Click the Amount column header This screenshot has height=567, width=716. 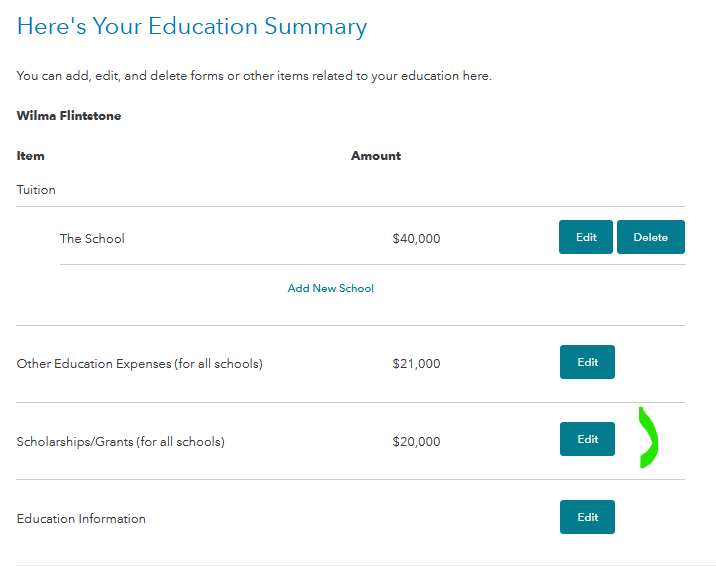(376, 156)
